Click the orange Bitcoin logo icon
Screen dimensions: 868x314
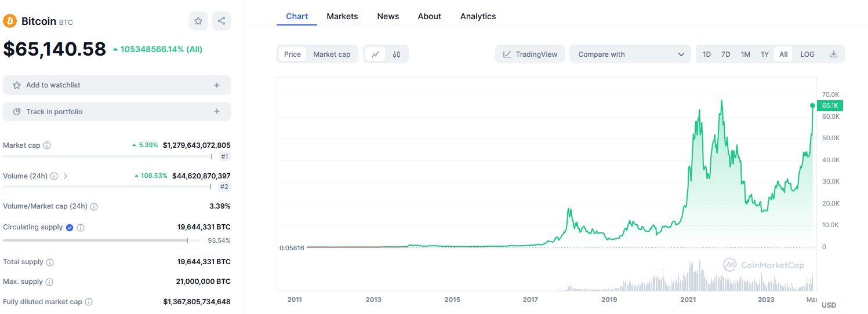[10, 21]
